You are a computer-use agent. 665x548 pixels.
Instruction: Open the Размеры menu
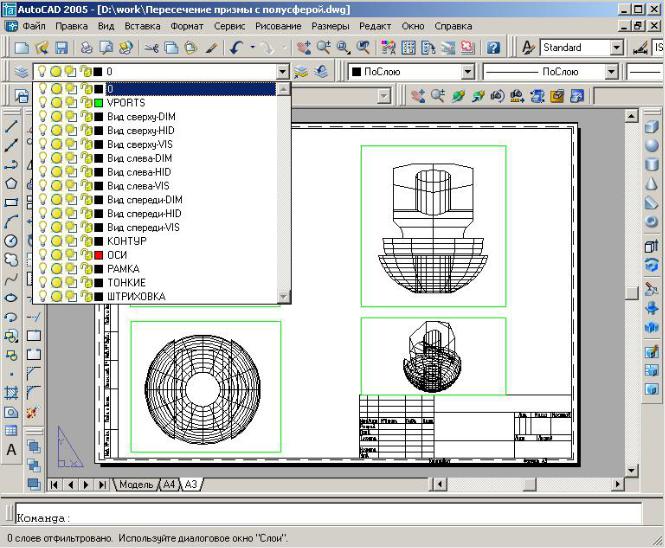click(330, 26)
